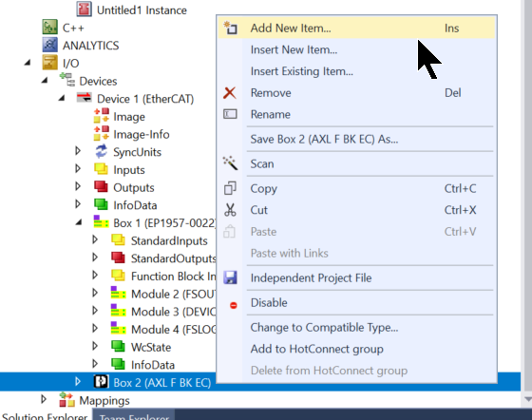
Task: Click the Remove red X icon
Action: (230, 92)
